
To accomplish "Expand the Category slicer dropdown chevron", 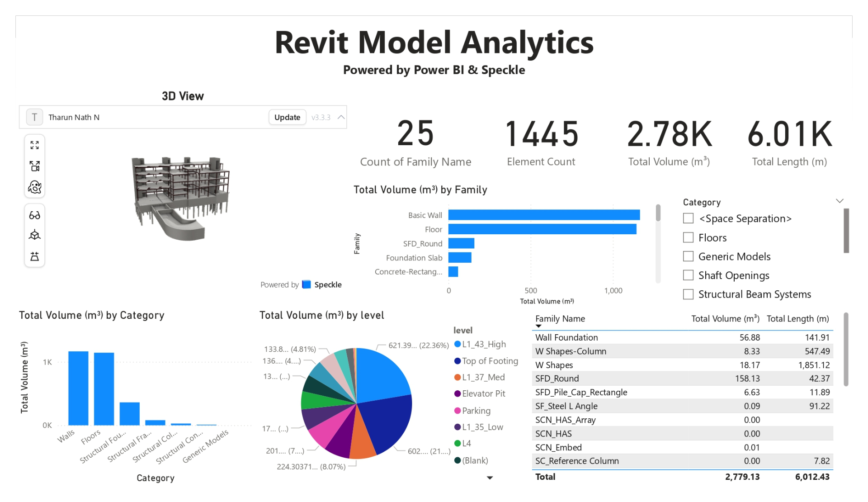I will (840, 201).
